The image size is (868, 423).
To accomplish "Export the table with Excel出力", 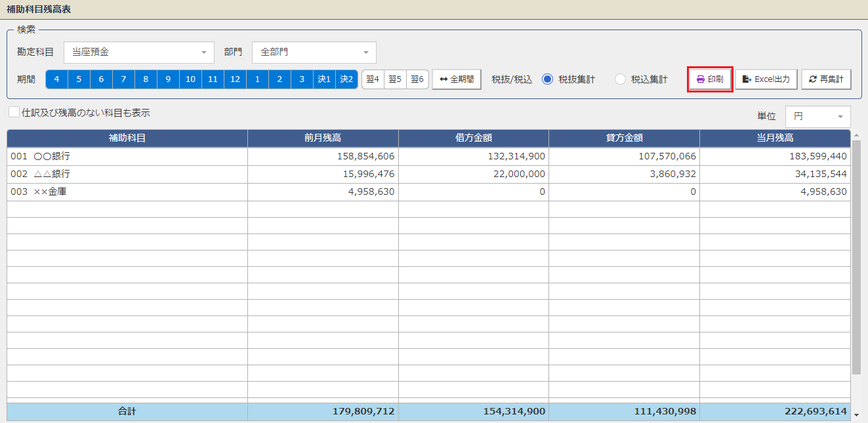I will coord(766,79).
